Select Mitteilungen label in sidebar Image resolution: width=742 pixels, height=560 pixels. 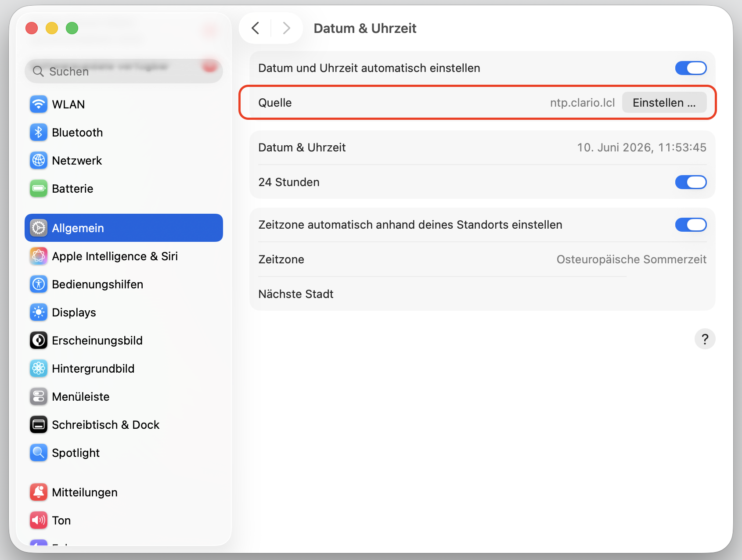click(x=85, y=492)
